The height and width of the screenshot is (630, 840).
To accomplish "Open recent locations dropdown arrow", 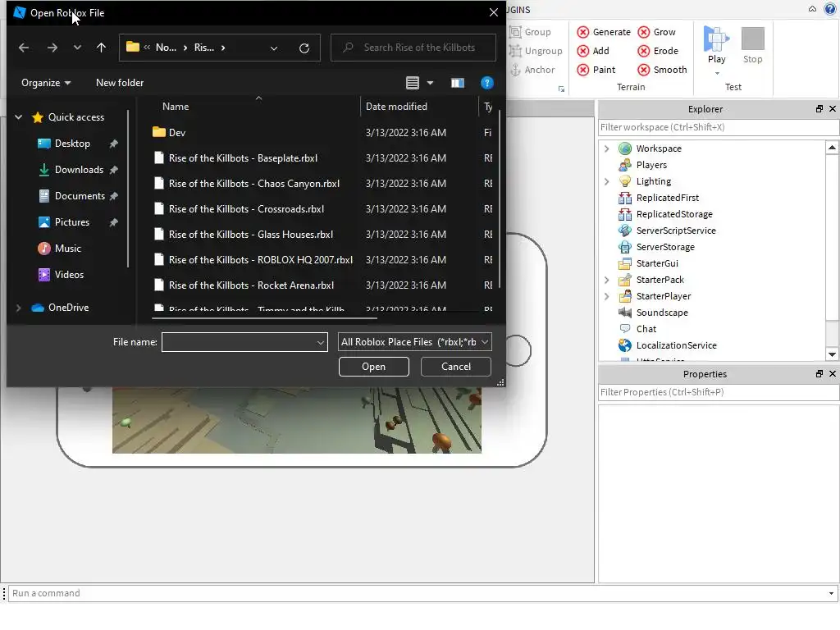I will click(x=77, y=48).
